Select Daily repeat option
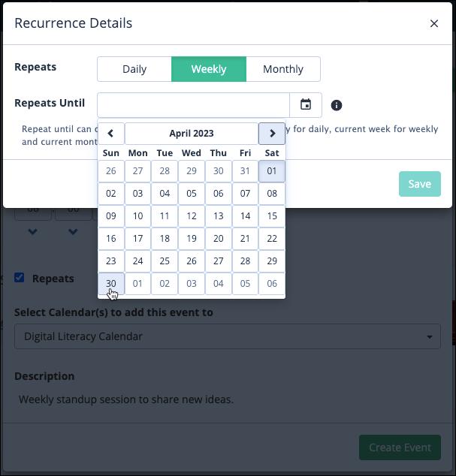Screen dimensions: 456x476 click(x=134, y=69)
